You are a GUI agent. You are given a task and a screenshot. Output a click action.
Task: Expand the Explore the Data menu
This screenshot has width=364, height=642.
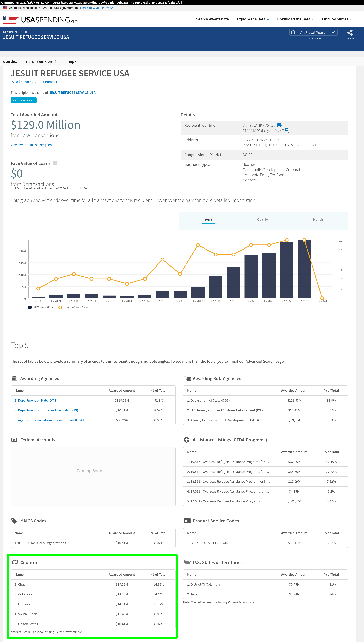(x=253, y=19)
